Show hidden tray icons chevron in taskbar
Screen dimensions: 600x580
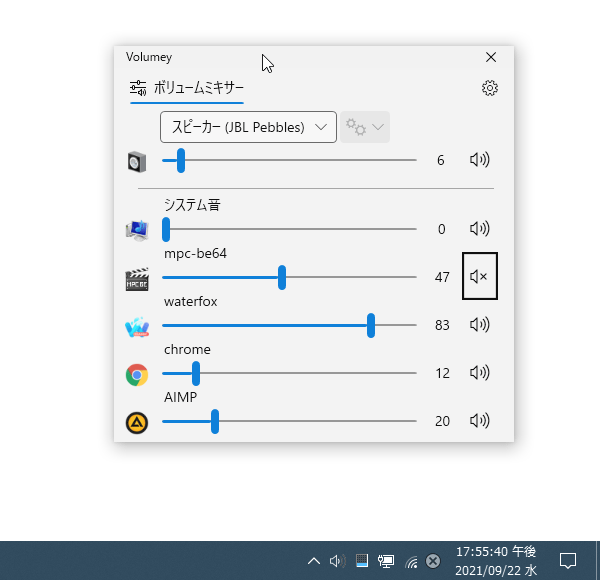[x=314, y=561]
